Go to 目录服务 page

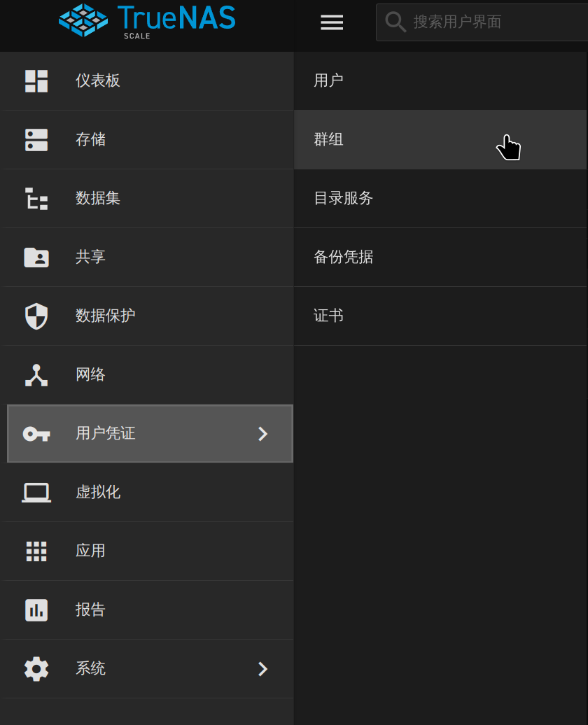440,198
